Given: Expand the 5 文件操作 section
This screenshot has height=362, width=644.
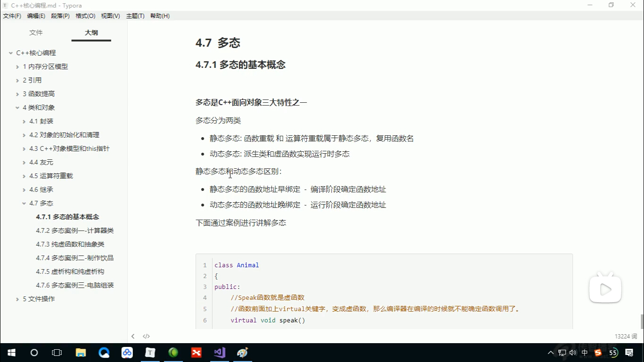Looking at the screenshot, I should [x=17, y=299].
